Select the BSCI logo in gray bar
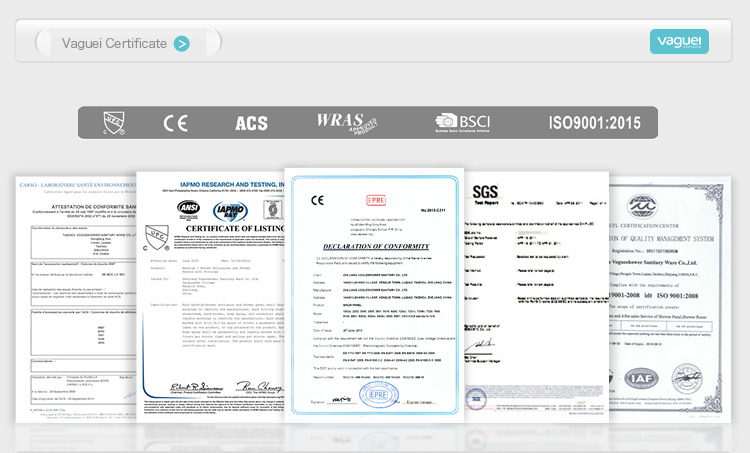The image size is (750, 453). pos(463,122)
